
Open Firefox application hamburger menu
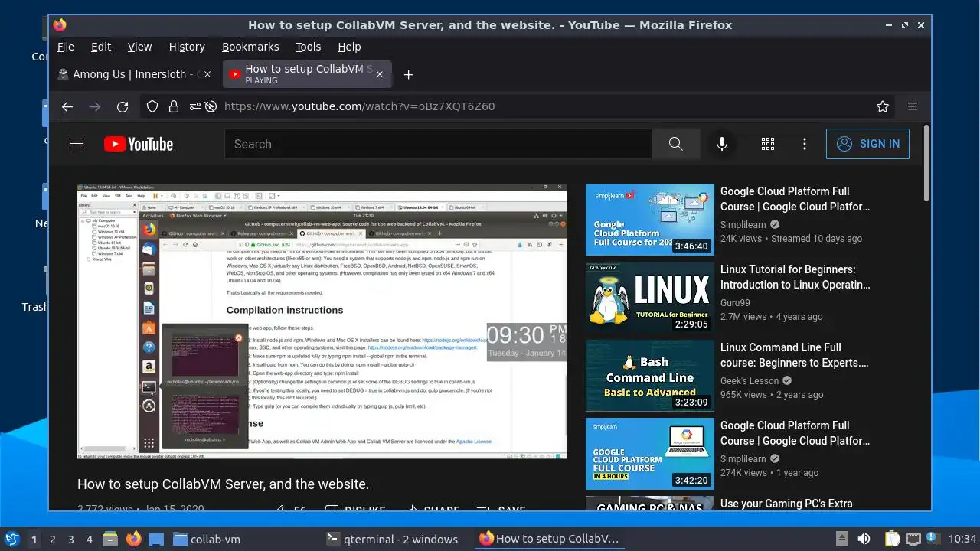913,106
